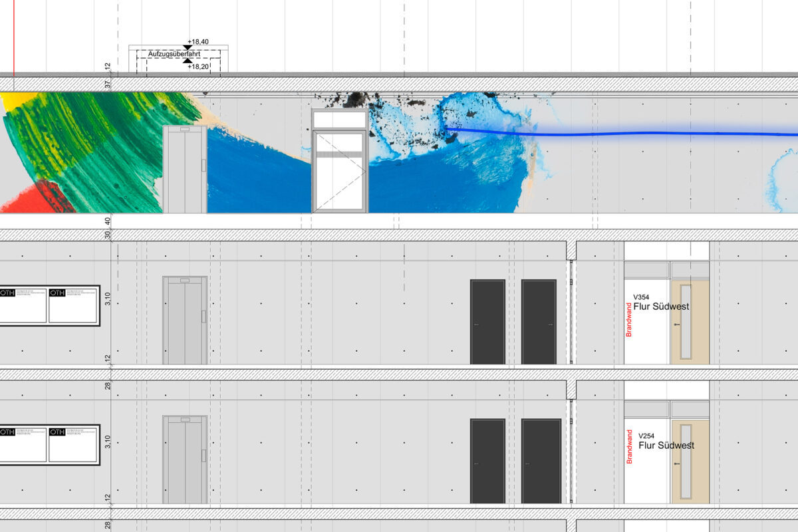
Task: Click the beige door next to V354 label
Action: coord(690,323)
